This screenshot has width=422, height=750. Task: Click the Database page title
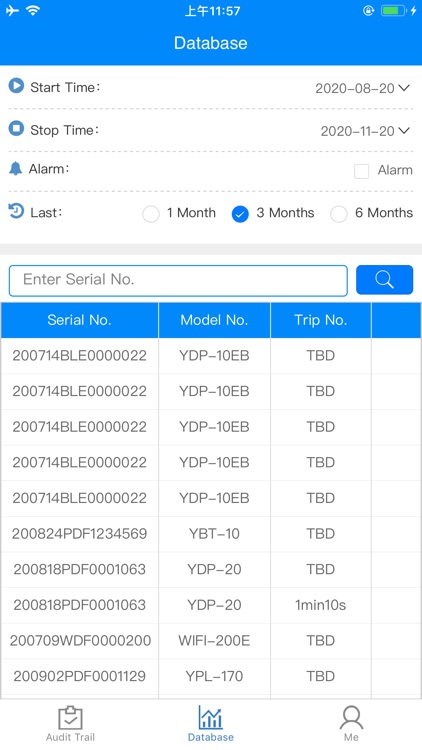coord(211,43)
